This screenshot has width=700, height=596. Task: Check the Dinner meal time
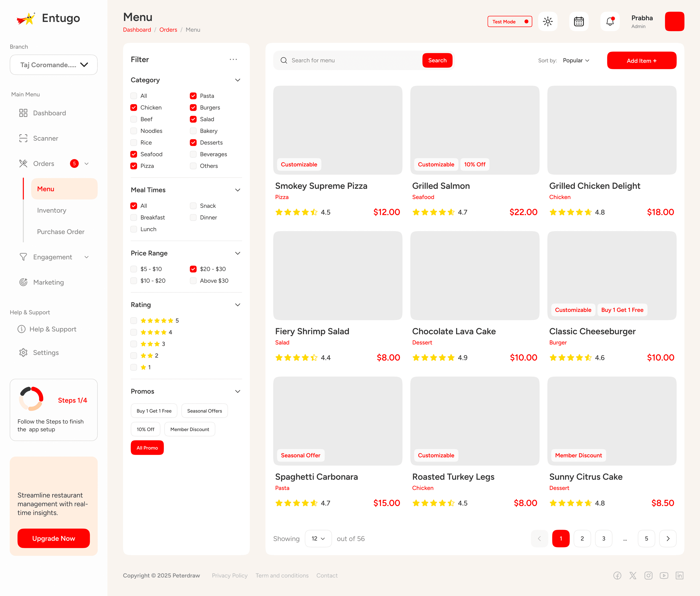click(193, 218)
